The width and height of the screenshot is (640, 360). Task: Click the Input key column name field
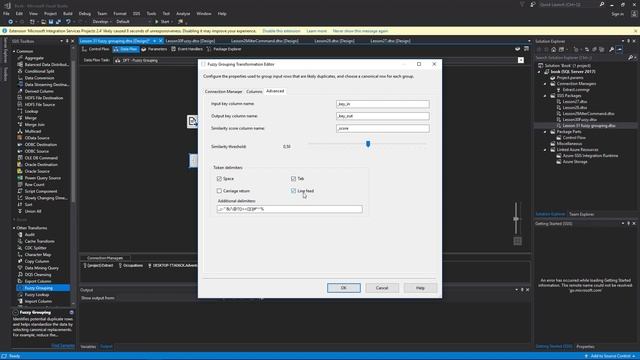[x=382, y=104]
